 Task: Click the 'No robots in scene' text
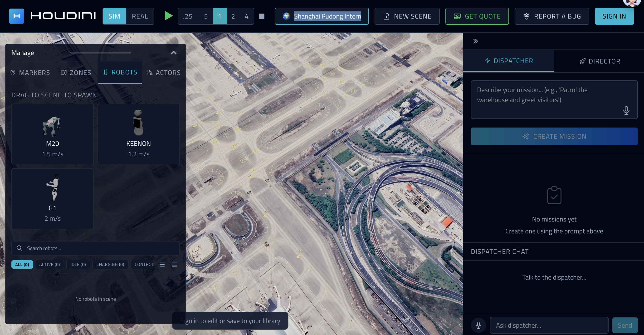click(96, 299)
